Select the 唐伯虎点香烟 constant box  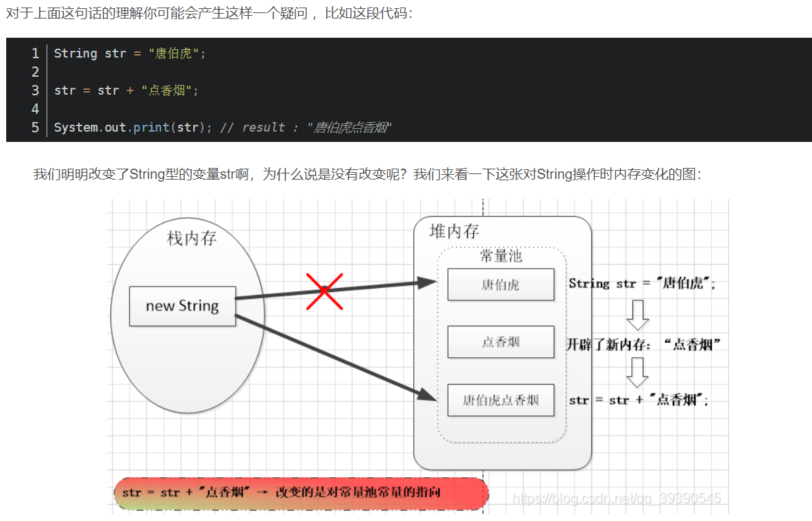[x=501, y=400]
